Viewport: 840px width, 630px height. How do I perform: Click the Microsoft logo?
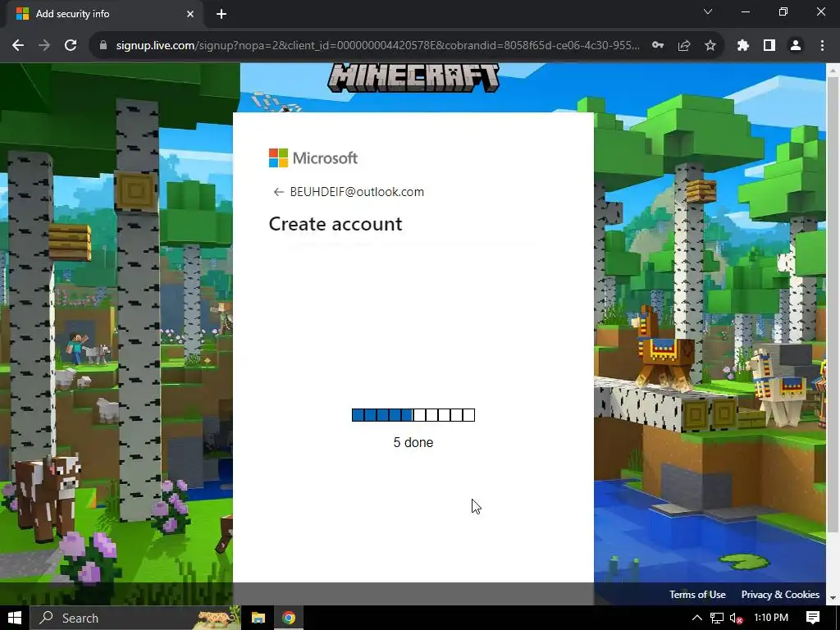[x=313, y=158]
